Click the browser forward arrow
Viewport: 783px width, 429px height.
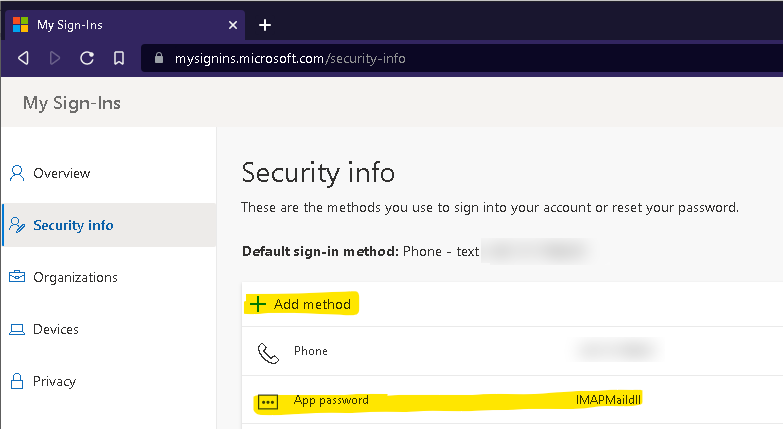tap(55, 58)
